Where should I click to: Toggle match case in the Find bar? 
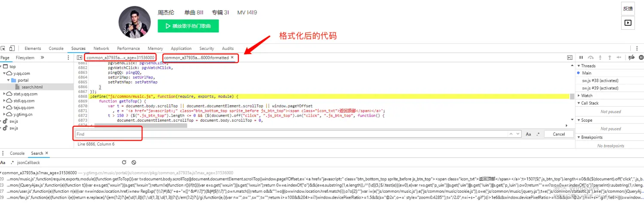coord(529,134)
